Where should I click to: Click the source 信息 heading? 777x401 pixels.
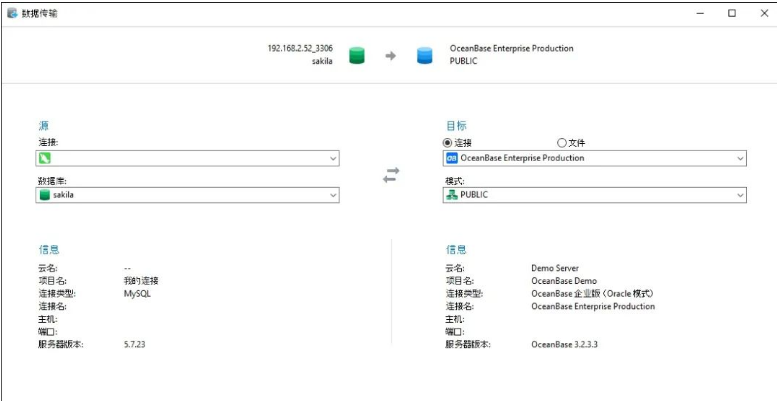point(49,249)
